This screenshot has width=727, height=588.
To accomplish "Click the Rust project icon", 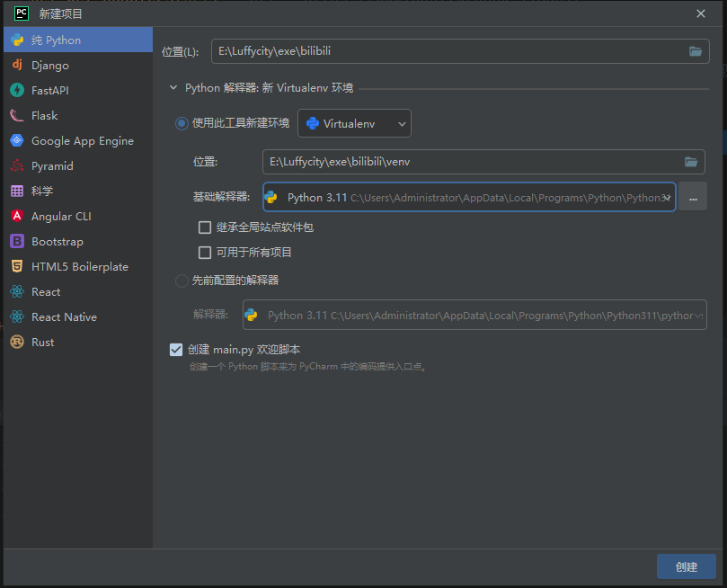I will point(17,342).
